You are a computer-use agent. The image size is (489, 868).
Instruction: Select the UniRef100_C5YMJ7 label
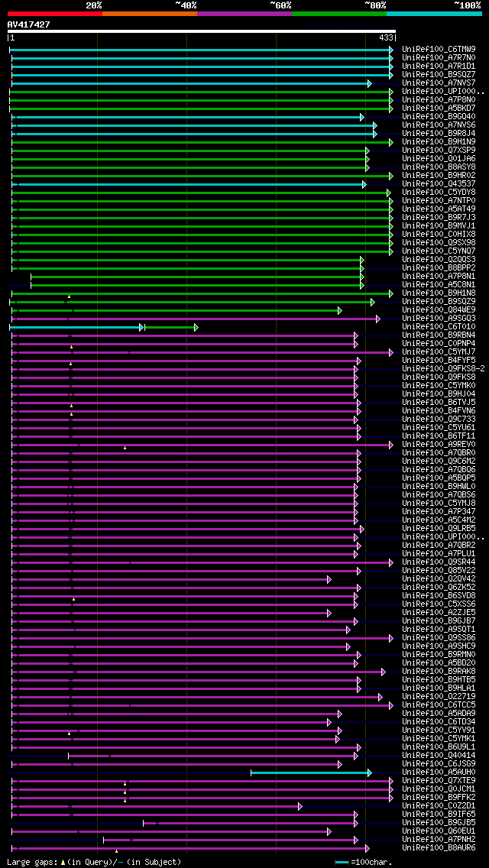point(439,352)
